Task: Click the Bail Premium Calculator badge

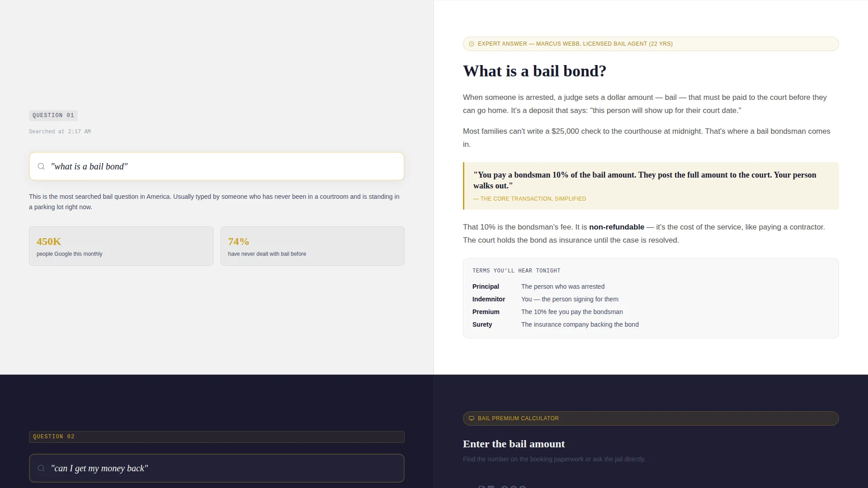Action: click(651, 418)
